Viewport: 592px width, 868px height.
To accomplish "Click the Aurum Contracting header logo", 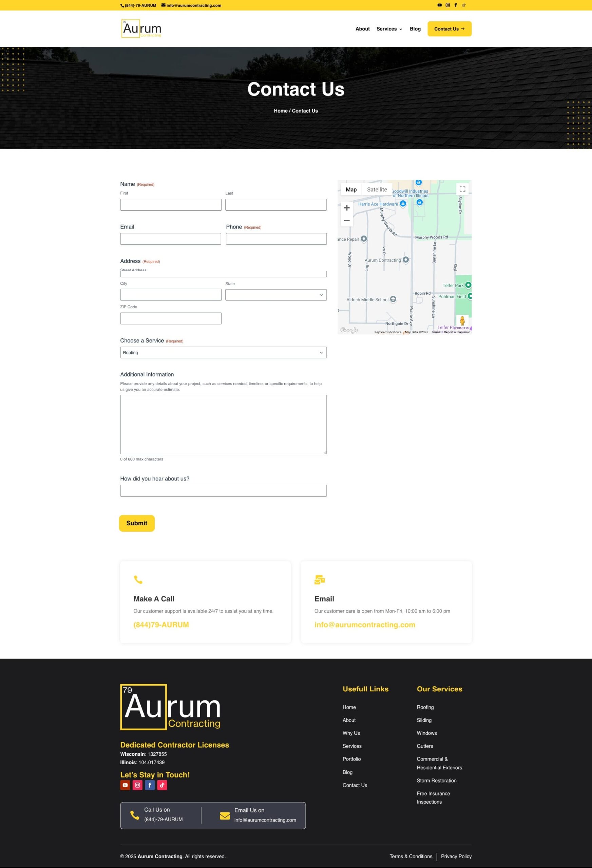I will click(x=141, y=29).
